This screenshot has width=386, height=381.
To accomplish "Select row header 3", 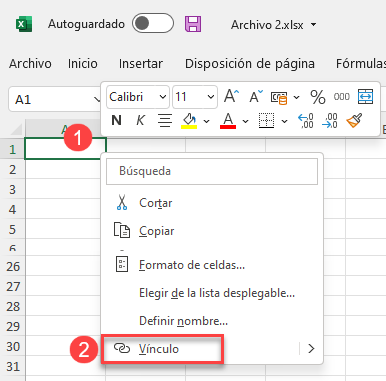I will [13, 190].
